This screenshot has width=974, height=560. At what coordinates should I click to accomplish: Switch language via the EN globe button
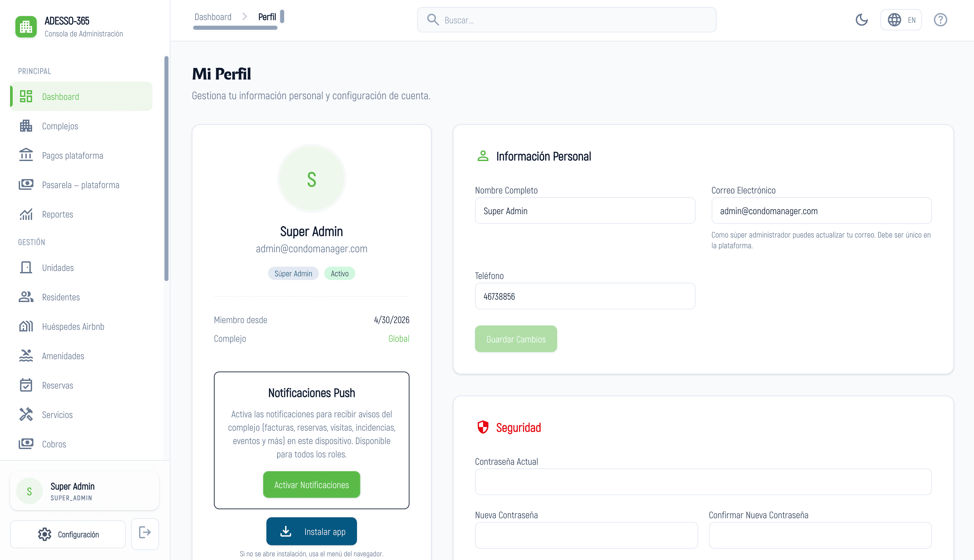click(901, 20)
